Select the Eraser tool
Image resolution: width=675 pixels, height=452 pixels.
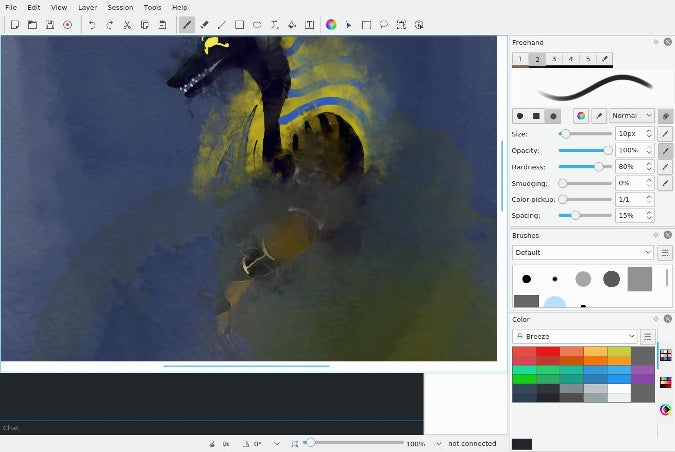pos(204,25)
